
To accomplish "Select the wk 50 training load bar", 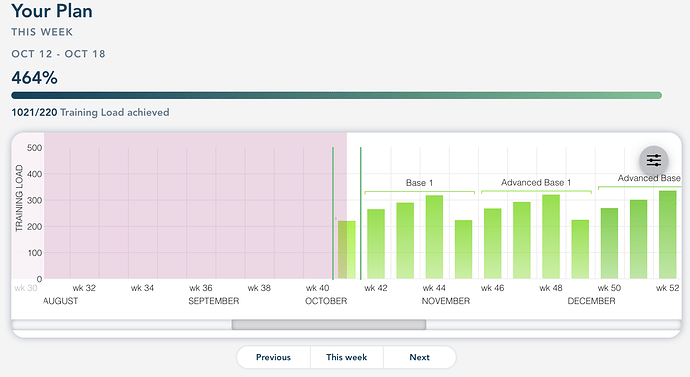I will pos(609,243).
